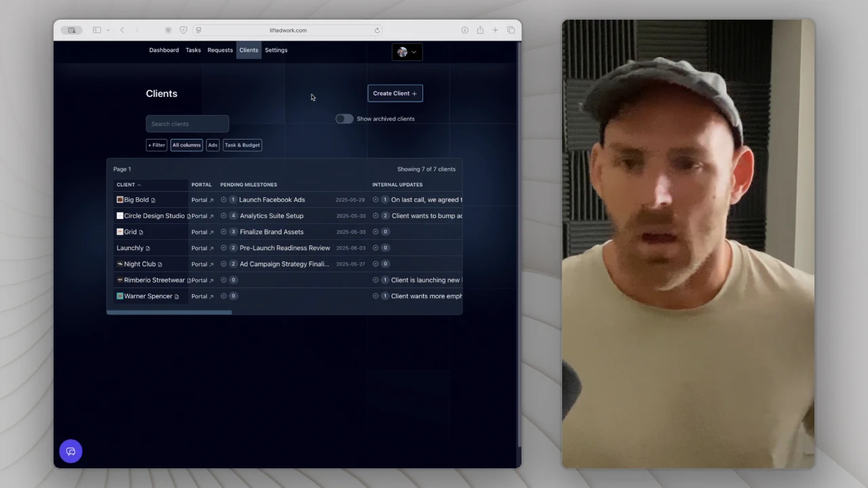Open Circle Design Studio client name

154,216
